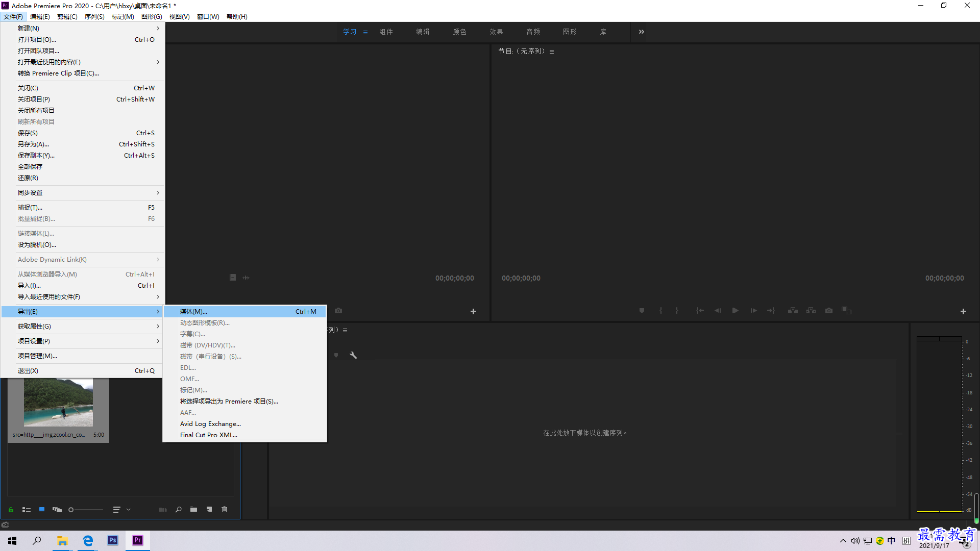The height and width of the screenshot is (551, 980).
Task: Open program monitor panel menu
Action: tap(552, 52)
